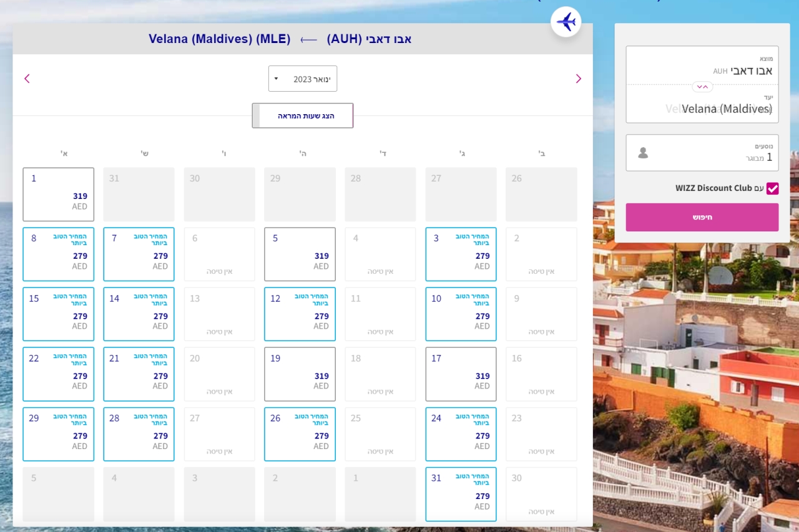Screen dimensions: 799x532
Task: Go to the next month with left chevron
Action: pos(27,79)
